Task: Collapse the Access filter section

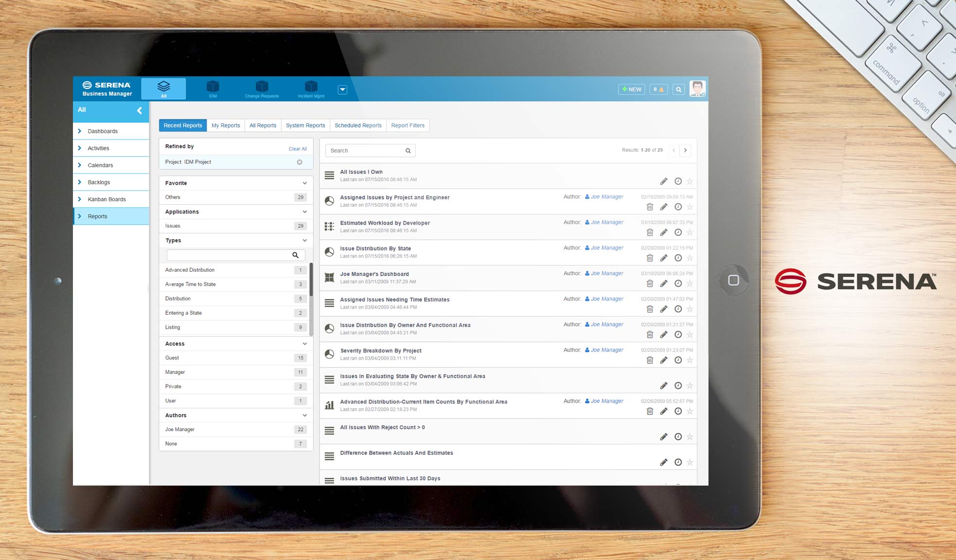Action: [305, 344]
